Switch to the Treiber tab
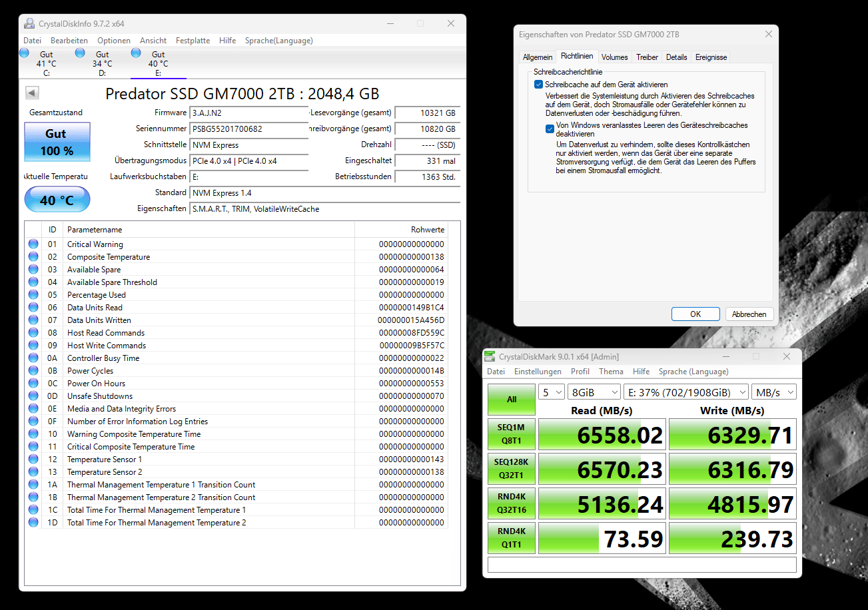Screen dimensions: 868x610 pyautogui.click(x=647, y=57)
